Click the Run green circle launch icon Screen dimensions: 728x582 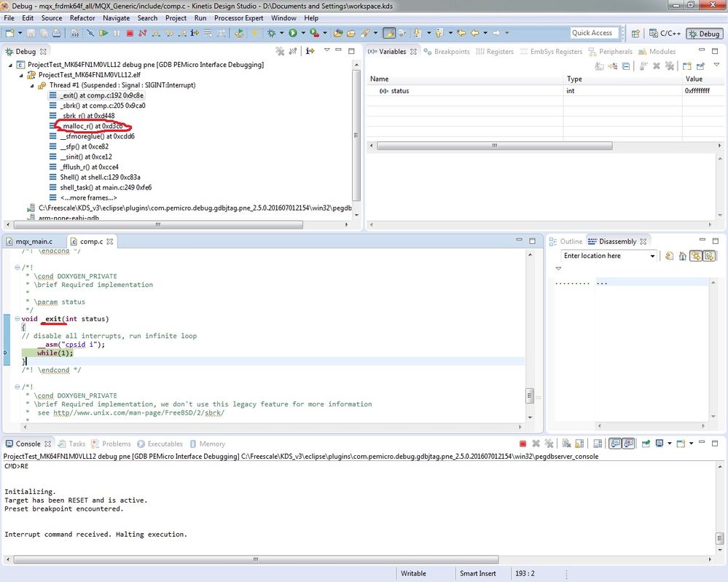click(292, 33)
